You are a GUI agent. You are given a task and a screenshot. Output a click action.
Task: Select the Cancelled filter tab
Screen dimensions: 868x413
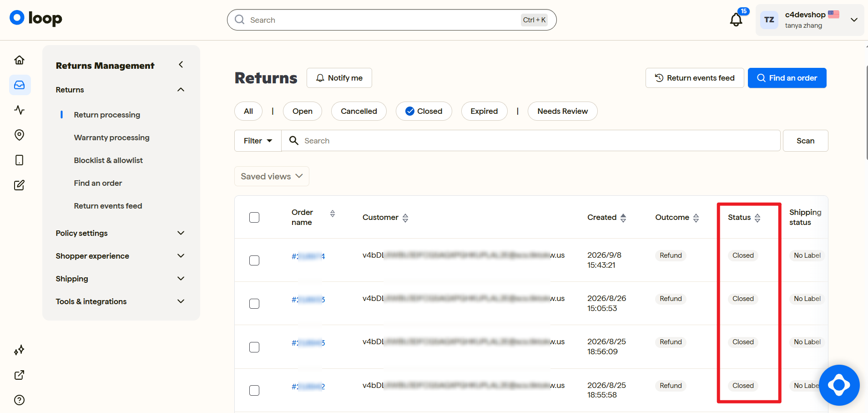click(x=359, y=111)
